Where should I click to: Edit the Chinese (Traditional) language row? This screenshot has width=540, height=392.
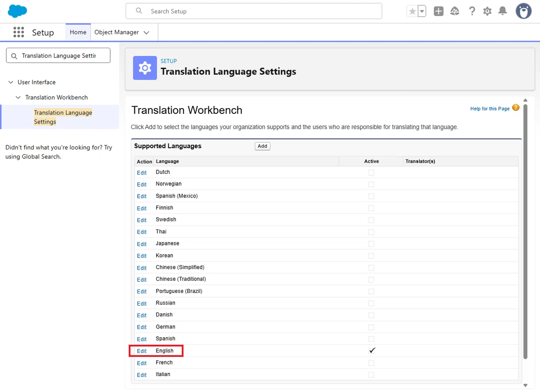coord(142,279)
